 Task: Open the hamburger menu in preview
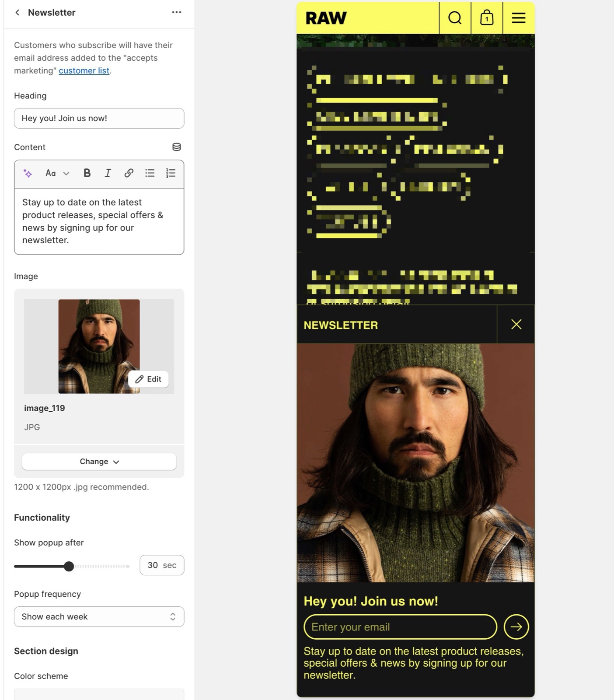(519, 18)
